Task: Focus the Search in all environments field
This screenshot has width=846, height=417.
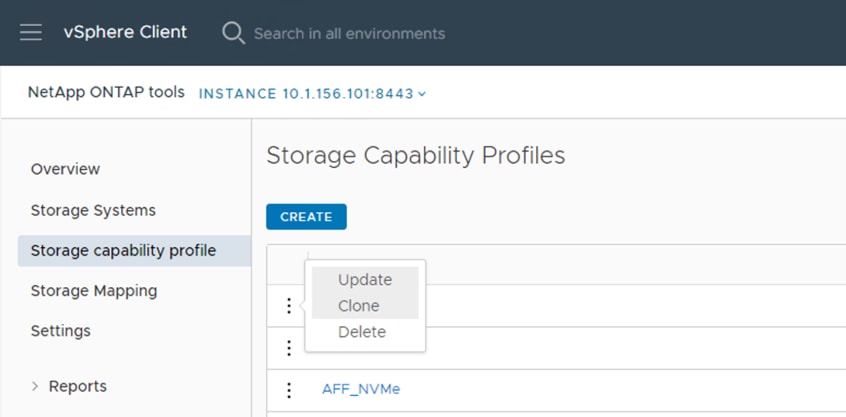Action: [x=349, y=33]
